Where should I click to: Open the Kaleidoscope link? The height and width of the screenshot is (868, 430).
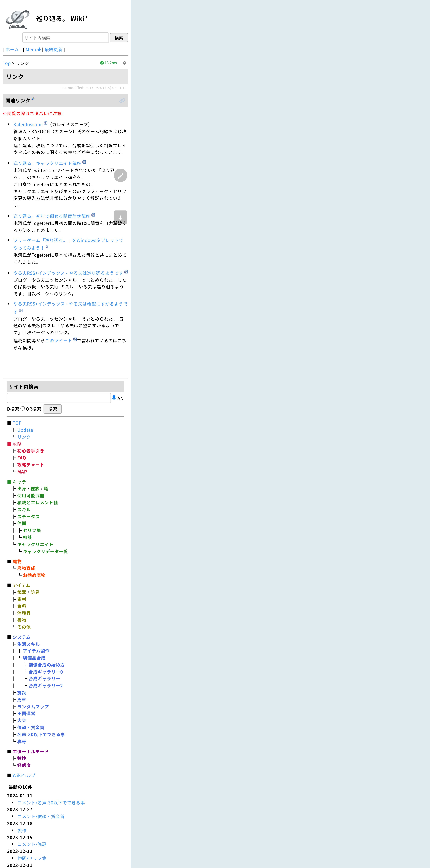pyautogui.click(x=28, y=125)
